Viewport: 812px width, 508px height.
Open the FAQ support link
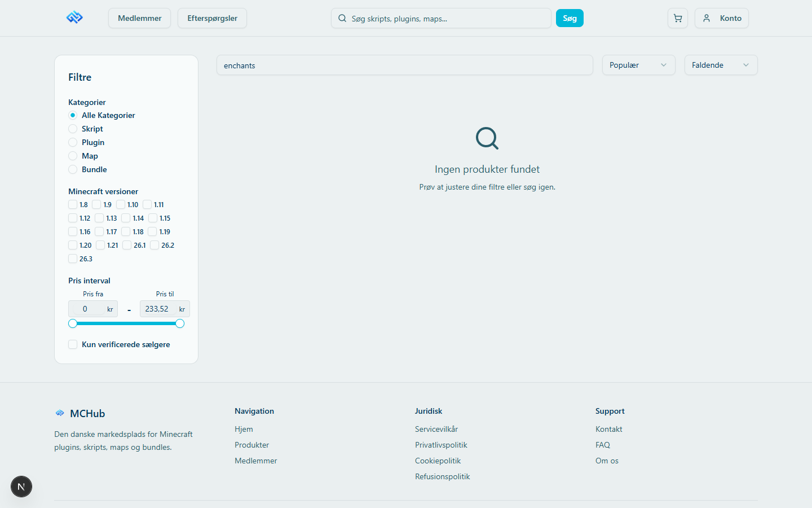click(603, 445)
